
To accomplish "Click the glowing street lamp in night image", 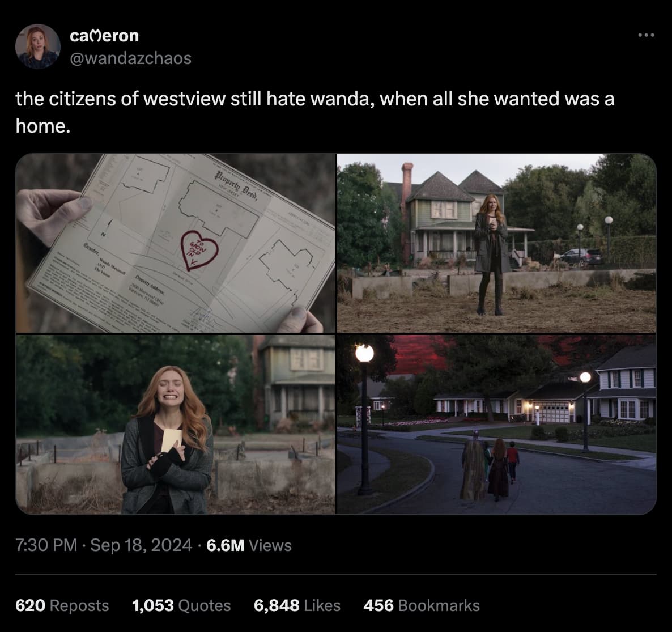I will point(364,353).
